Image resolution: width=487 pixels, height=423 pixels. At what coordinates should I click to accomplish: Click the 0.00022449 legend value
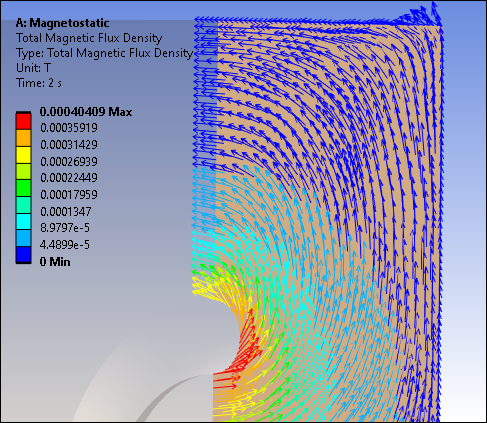point(69,178)
